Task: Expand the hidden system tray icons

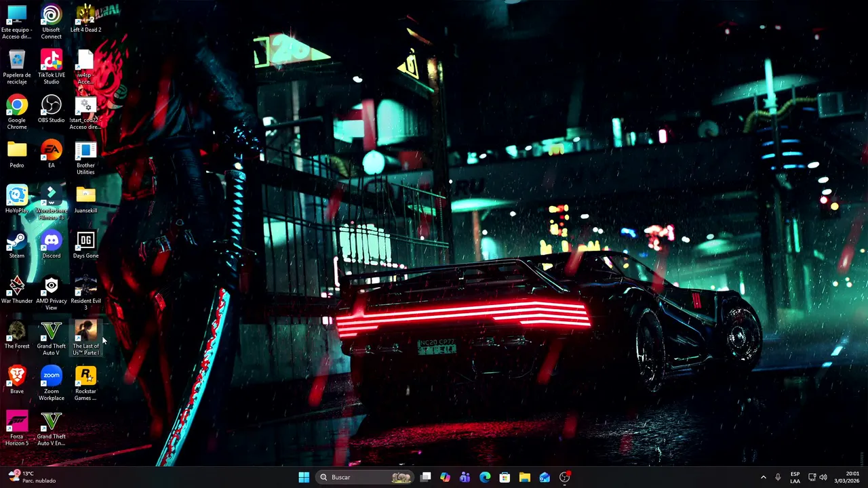Action: pyautogui.click(x=764, y=477)
